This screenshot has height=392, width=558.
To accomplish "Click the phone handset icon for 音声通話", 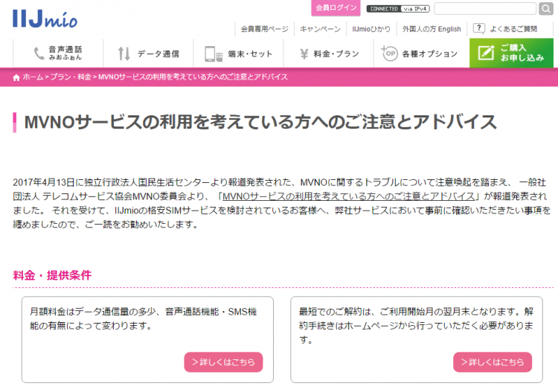I will click(x=39, y=54).
